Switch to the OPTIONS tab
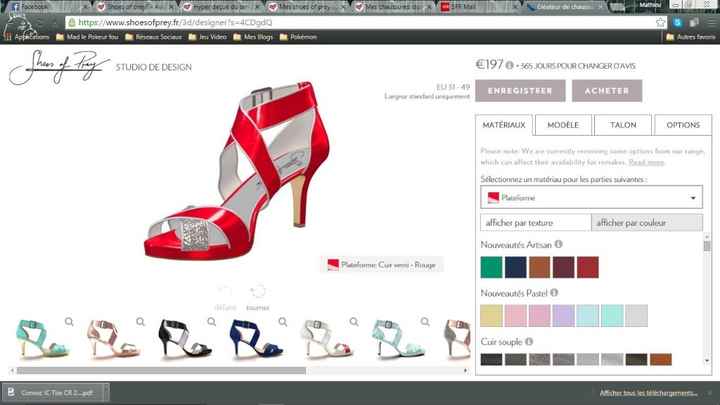 (x=683, y=125)
